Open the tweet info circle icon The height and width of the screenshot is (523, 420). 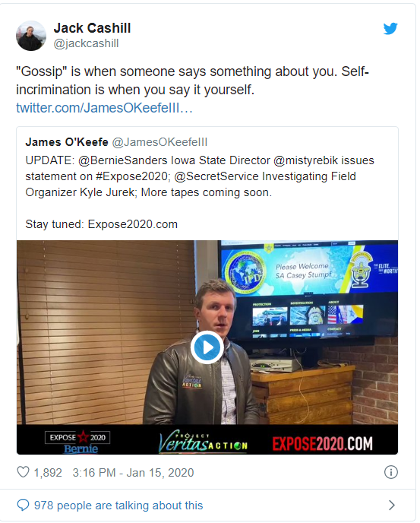point(390,472)
